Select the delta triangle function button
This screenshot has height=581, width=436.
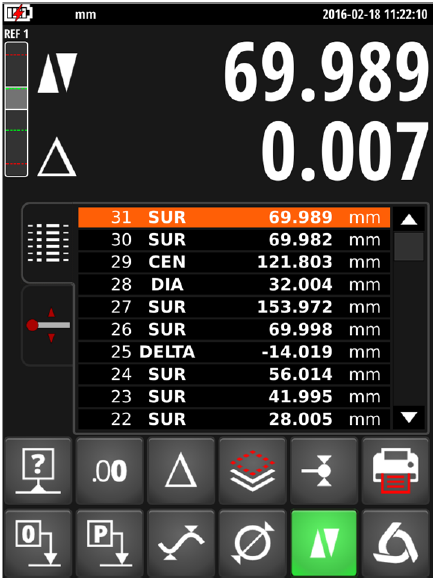(181, 471)
